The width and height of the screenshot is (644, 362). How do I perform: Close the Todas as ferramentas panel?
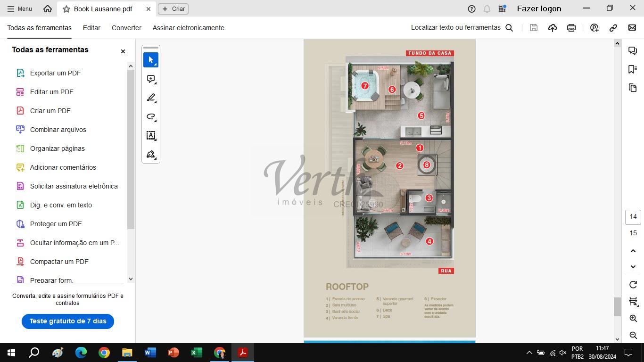[123, 51]
